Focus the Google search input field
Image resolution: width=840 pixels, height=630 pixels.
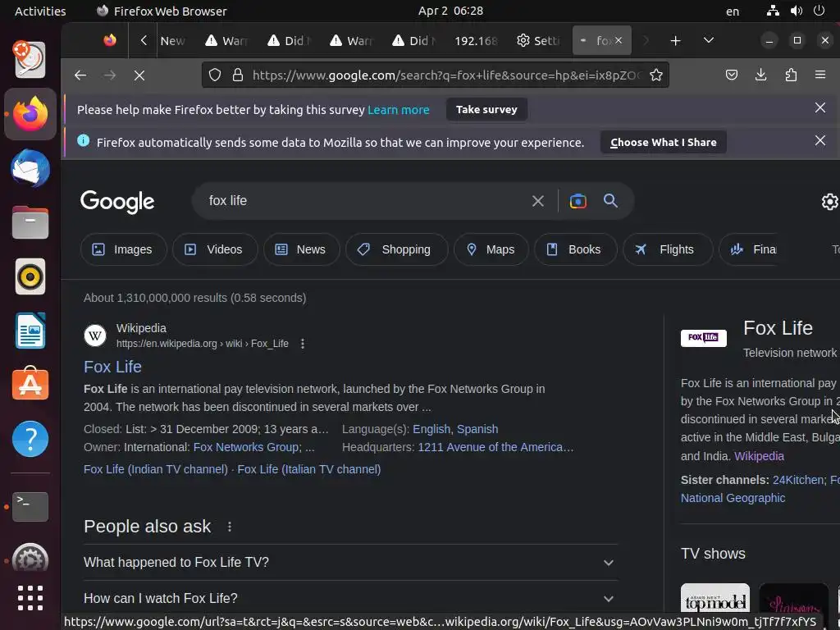(x=364, y=201)
